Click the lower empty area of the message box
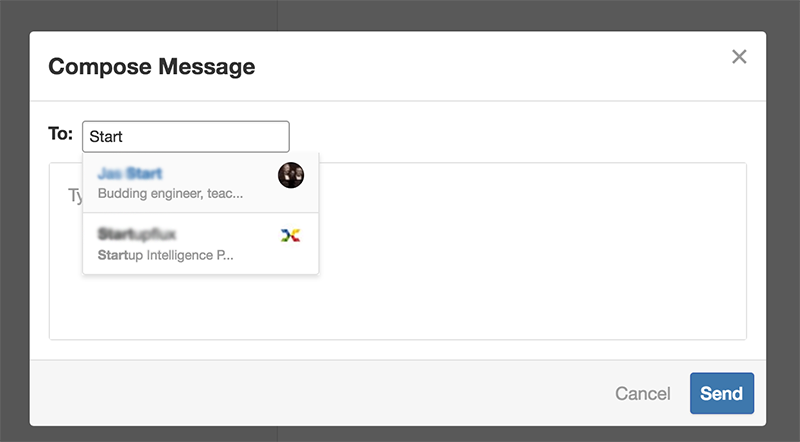Viewport: 800px width, 442px height. click(x=400, y=315)
